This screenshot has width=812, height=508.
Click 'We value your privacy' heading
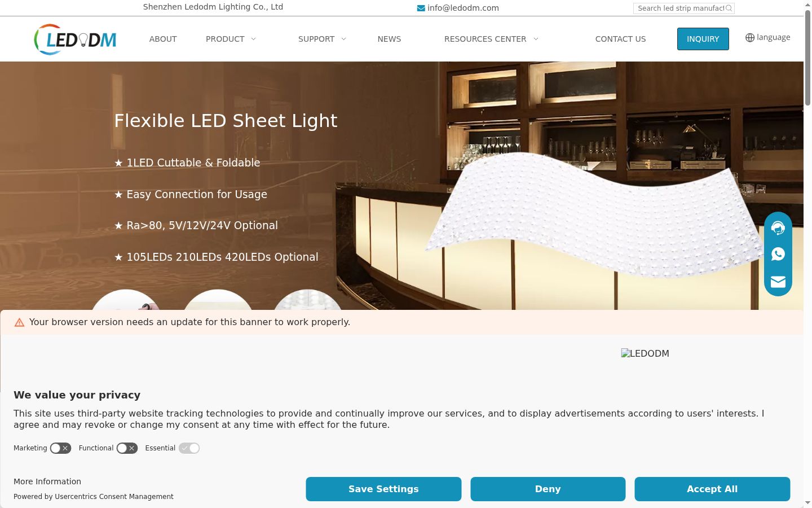pyautogui.click(x=77, y=395)
